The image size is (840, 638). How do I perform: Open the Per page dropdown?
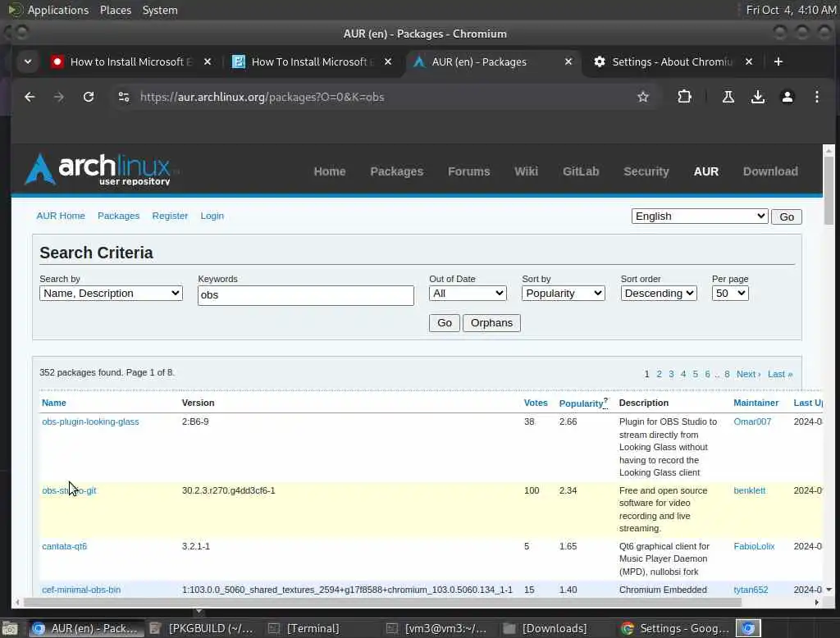point(730,293)
